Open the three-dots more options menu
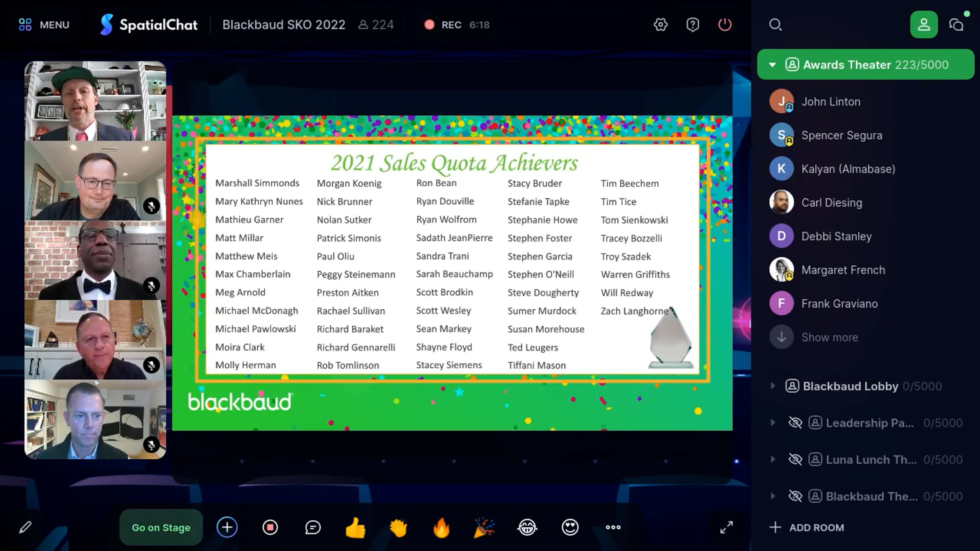 click(613, 527)
